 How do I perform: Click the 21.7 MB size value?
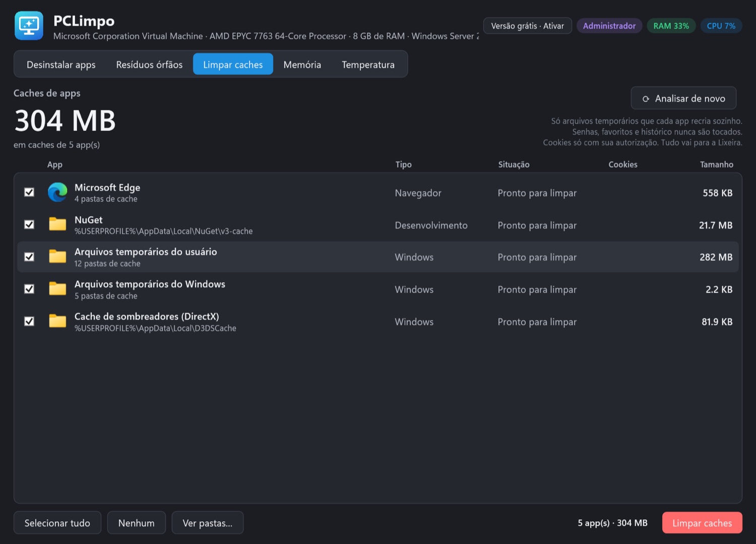(x=716, y=225)
